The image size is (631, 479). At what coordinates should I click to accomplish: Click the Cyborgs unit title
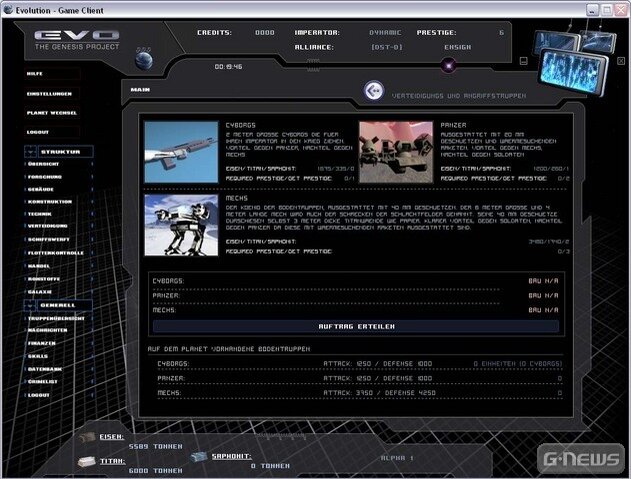(241, 125)
